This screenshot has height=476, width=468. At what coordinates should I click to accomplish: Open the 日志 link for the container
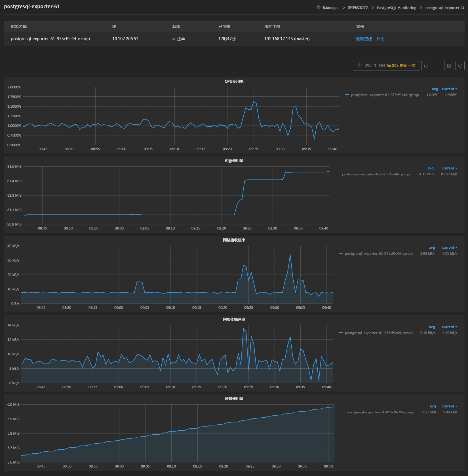(x=381, y=39)
